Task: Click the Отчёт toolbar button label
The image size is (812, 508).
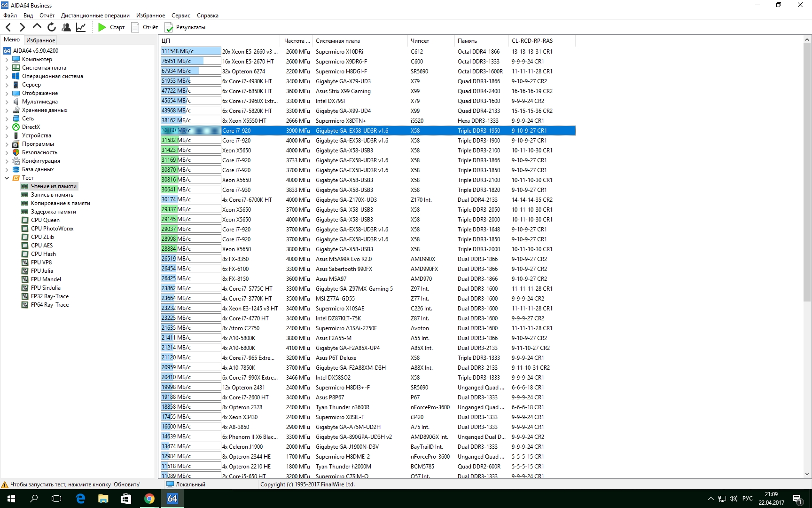Action: (x=150, y=27)
